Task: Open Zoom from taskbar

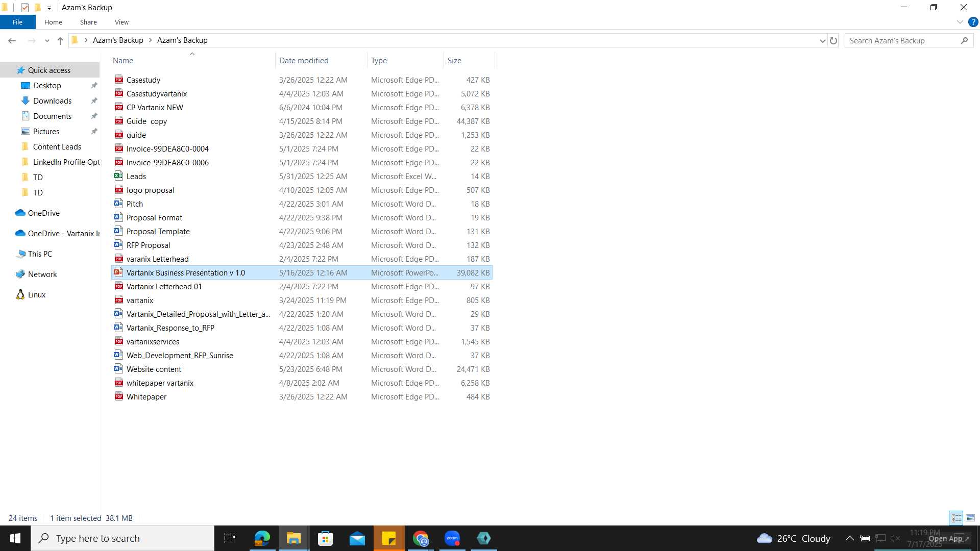Action: pos(452,538)
